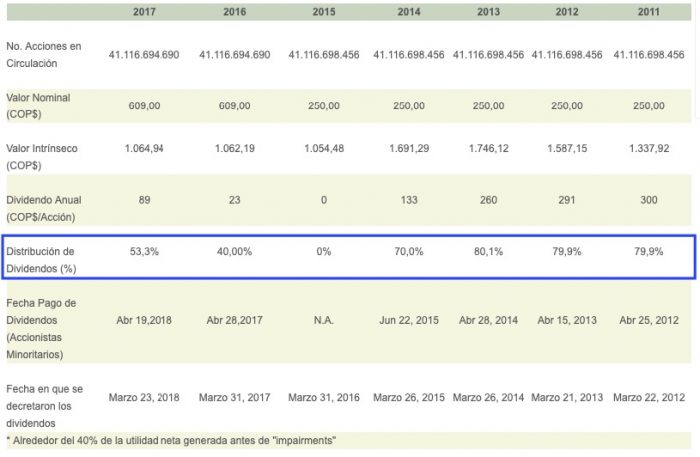The image size is (700, 457).
Task: Select the 'N.A.' payment date cell
Action: point(324,322)
